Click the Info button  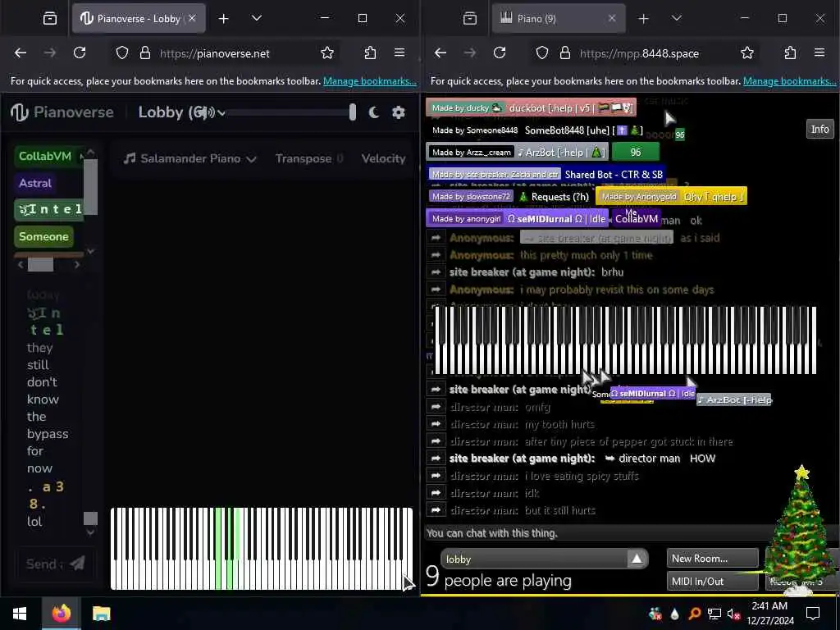(819, 129)
